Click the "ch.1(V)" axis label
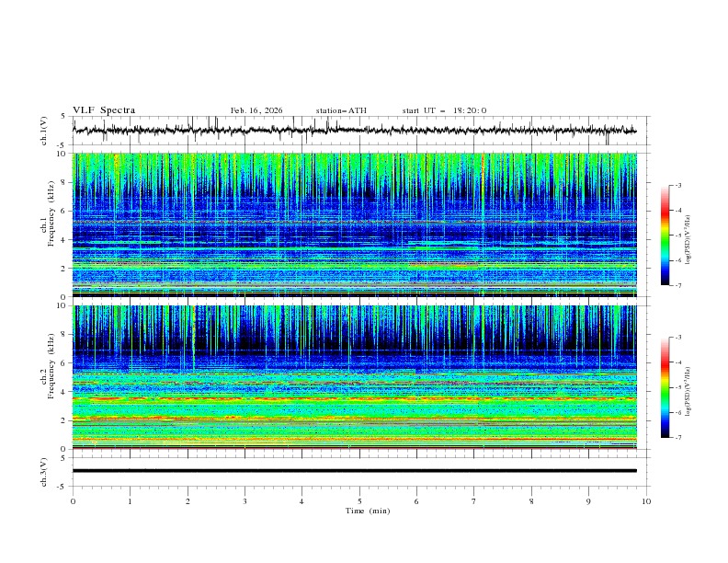The height and width of the screenshot is (563, 728). 44,131
